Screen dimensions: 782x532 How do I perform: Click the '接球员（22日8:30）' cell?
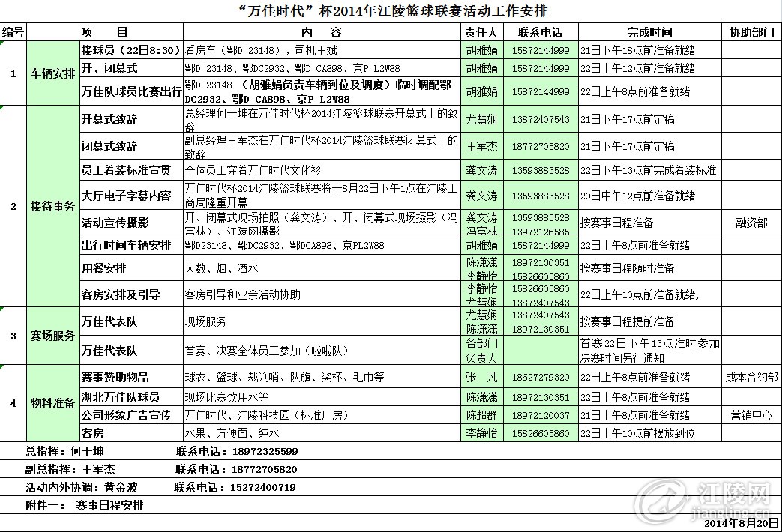[131, 50]
